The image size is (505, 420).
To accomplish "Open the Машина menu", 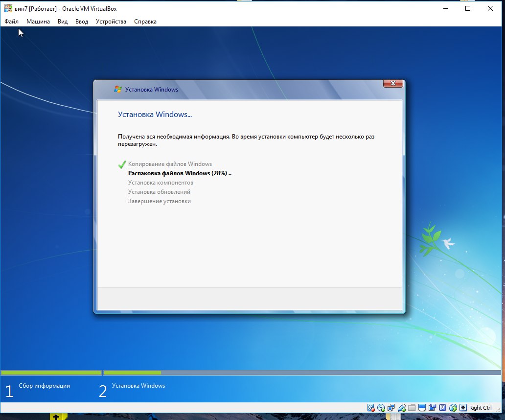I will pos(38,22).
